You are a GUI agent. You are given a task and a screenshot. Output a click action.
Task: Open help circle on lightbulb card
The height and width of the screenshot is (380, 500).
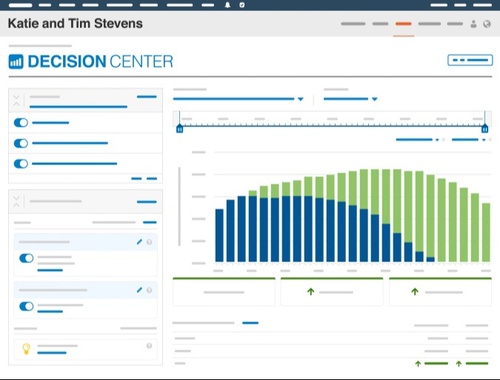pos(149,346)
